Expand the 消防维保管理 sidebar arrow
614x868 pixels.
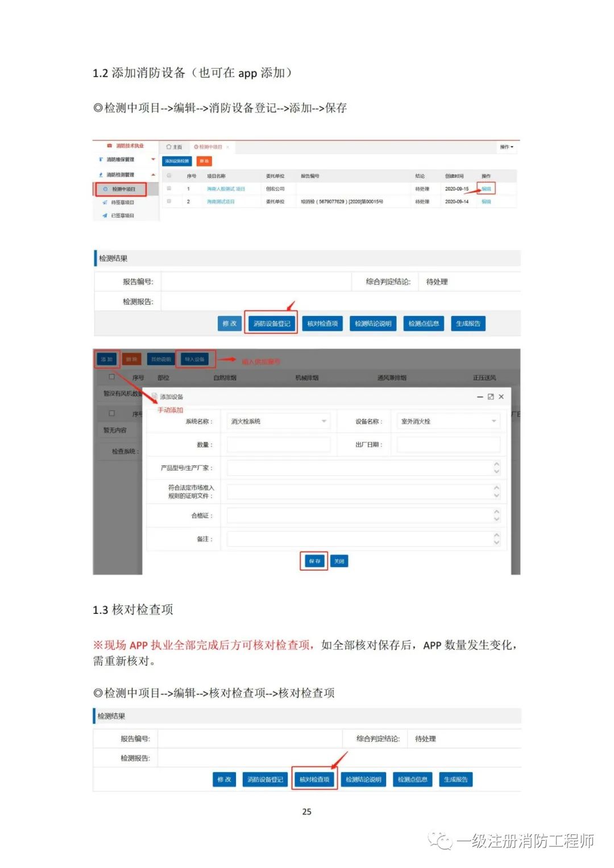tap(153, 160)
